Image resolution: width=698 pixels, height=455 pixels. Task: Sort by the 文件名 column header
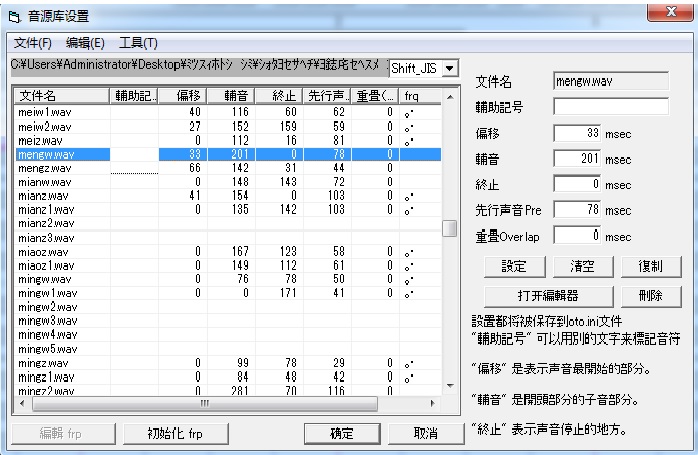point(62,96)
